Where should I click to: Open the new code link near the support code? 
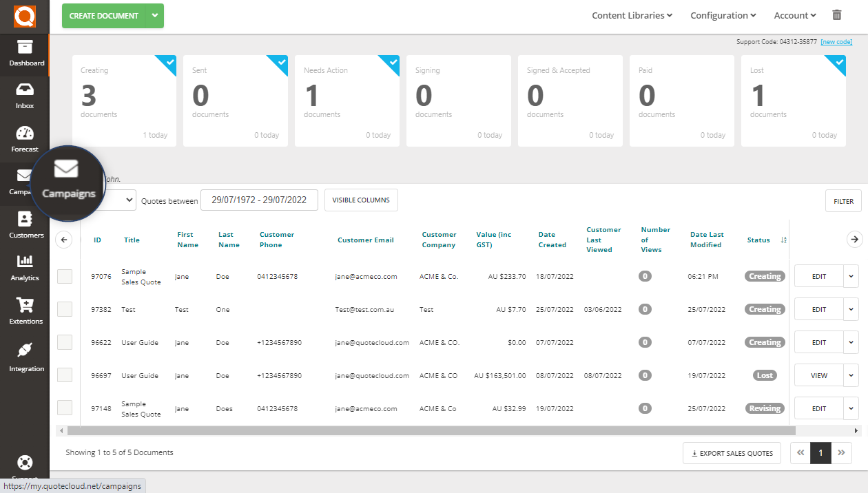[x=836, y=41]
